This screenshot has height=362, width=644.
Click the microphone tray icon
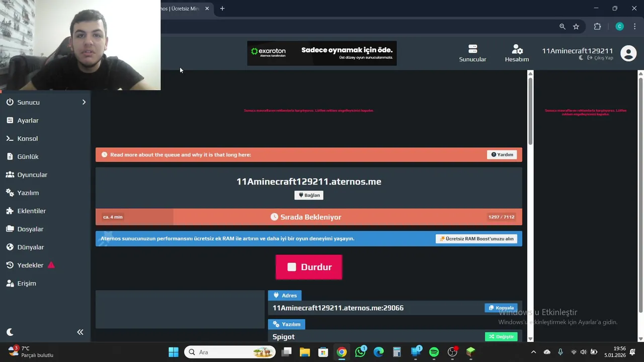click(560, 352)
